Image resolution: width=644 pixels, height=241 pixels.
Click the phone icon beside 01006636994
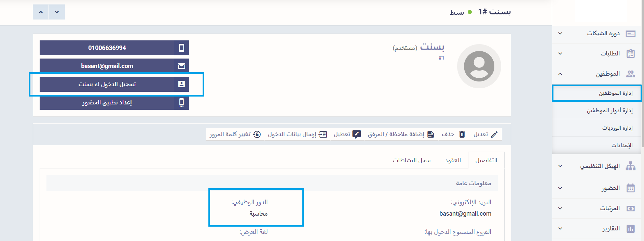[181, 48]
